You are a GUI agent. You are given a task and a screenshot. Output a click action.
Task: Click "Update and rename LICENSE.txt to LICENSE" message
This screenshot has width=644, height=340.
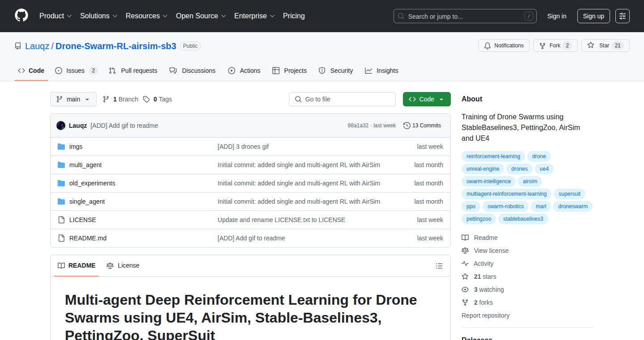coord(281,220)
